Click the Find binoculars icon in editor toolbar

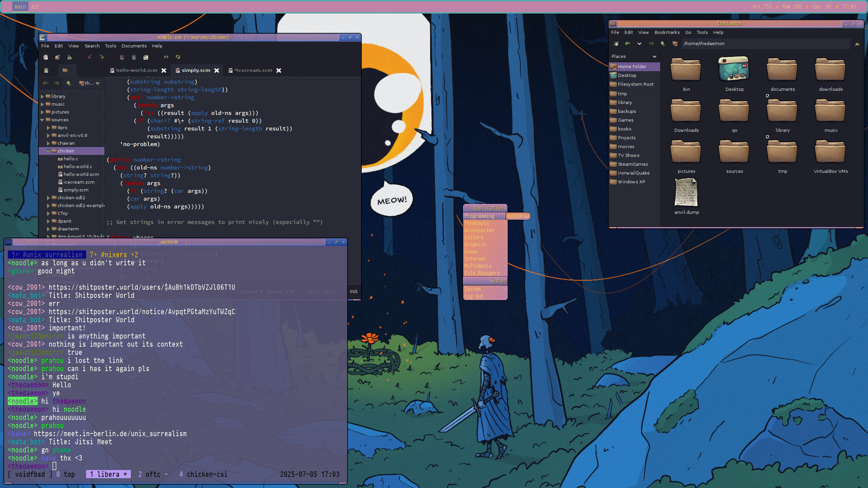(166, 57)
